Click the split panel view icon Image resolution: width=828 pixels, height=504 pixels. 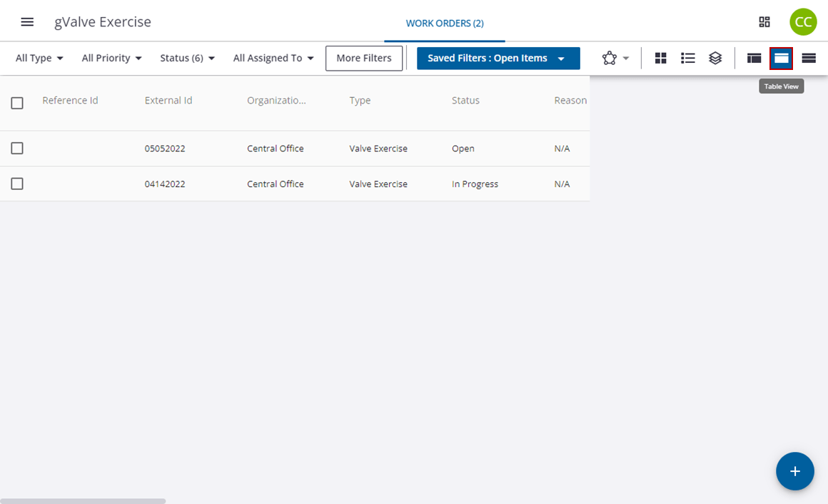tap(754, 58)
